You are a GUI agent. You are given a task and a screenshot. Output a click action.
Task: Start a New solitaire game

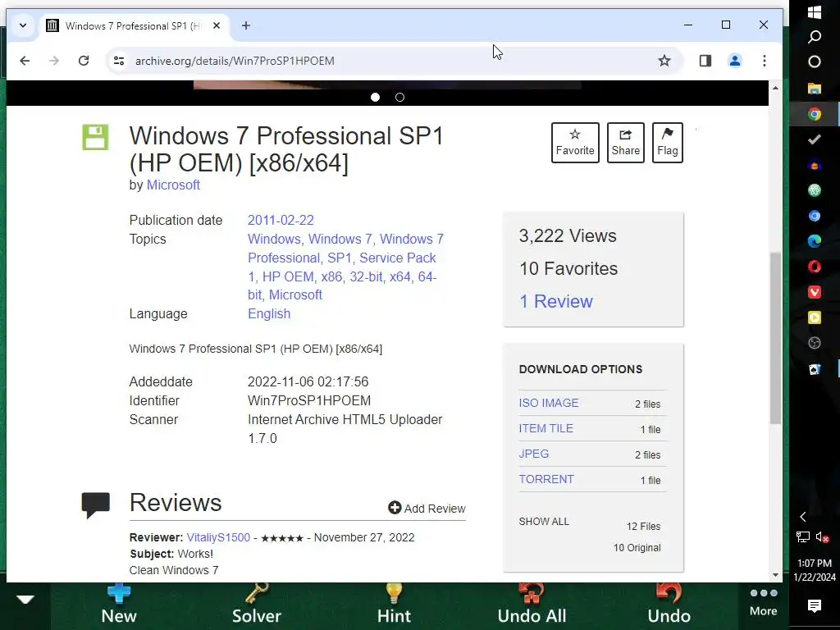pyautogui.click(x=119, y=605)
